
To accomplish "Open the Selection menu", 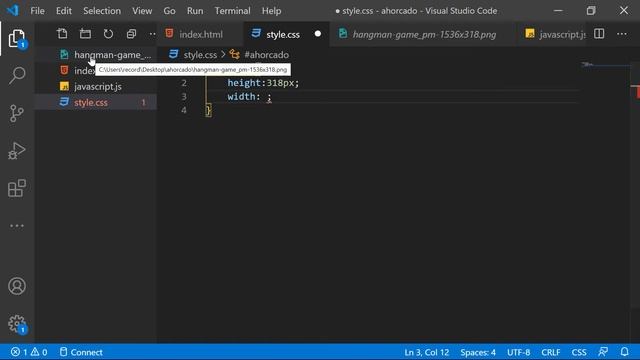I will coord(102,11).
